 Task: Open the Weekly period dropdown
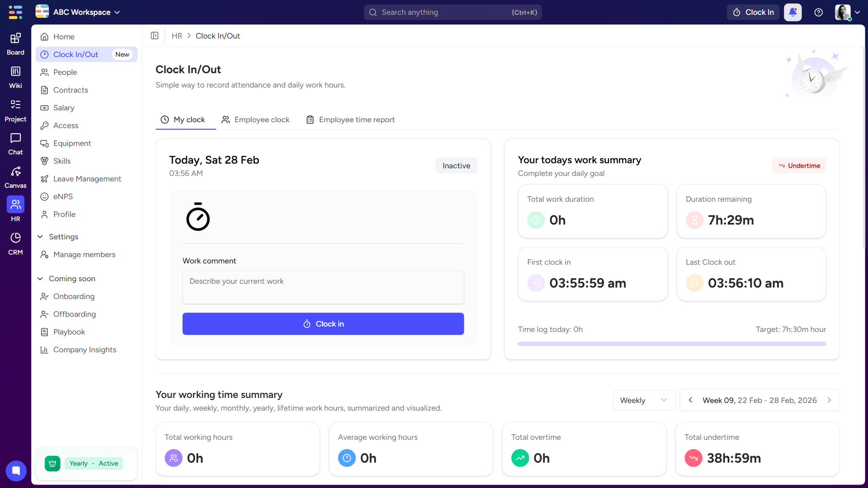click(x=643, y=400)
